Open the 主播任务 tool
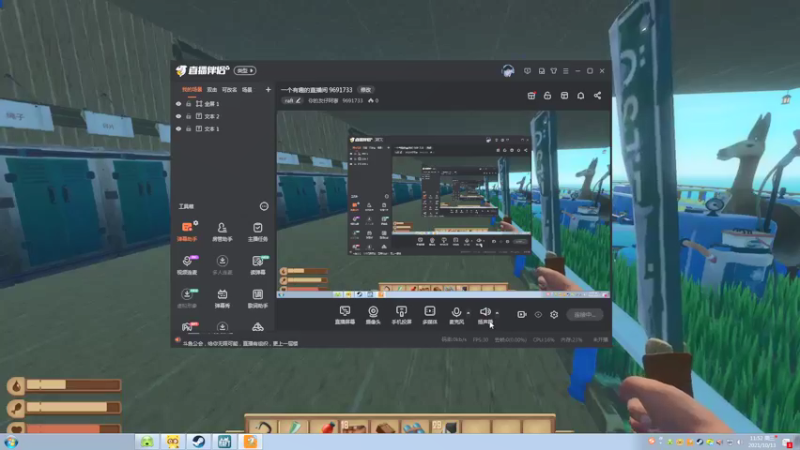Viewport: 800px width, 450px height. (x=258, y=231)
